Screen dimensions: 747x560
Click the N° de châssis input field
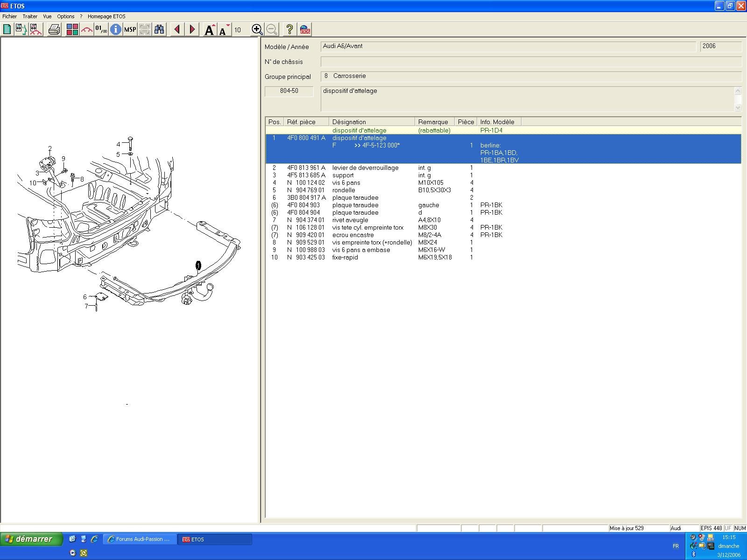530,62
